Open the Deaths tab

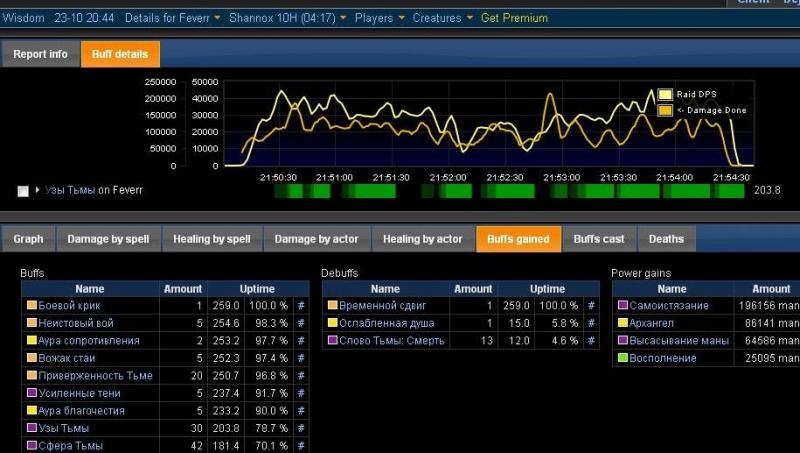[666, 239]
